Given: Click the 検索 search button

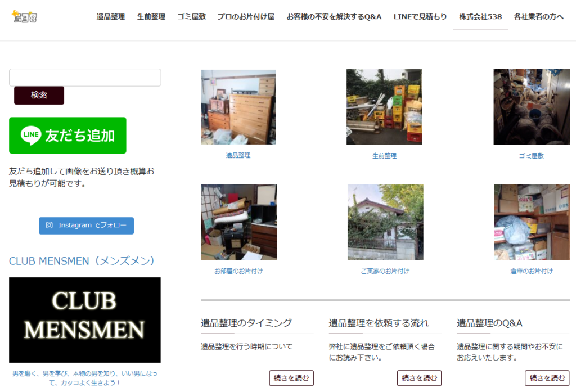Looking at the screenshot, I should click(x=39, y=96).
